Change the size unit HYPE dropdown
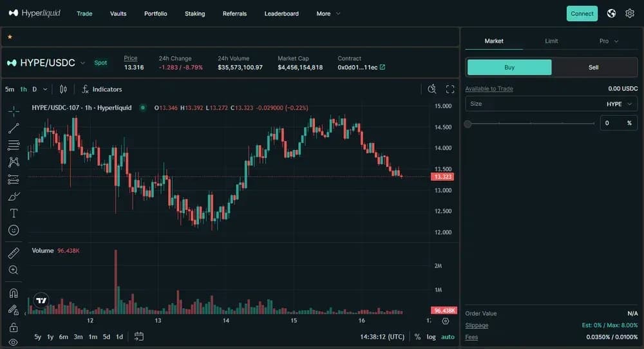 click(x=619, y=104)
